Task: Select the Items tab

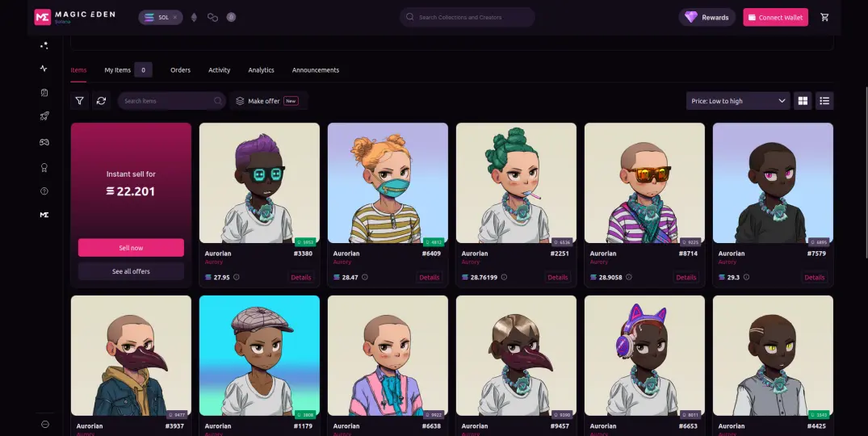Action: pyautogui.click(x=78, y=69)
